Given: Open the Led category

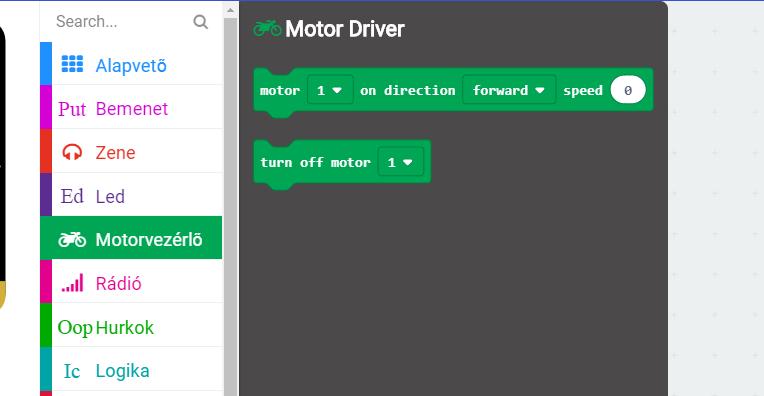Looking at the screenshot, I should coord(132,195).
